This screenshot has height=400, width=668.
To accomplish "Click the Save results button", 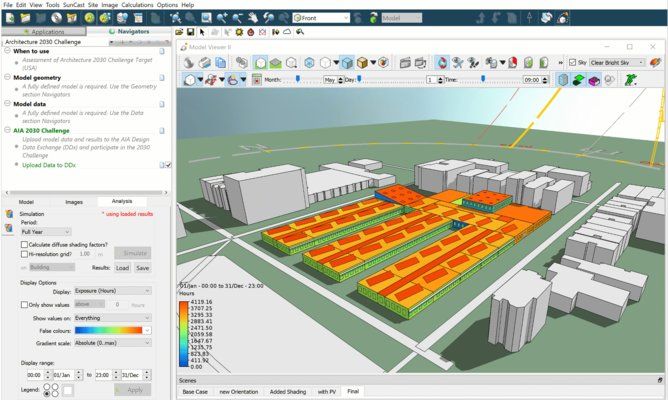I will [143, 268].
